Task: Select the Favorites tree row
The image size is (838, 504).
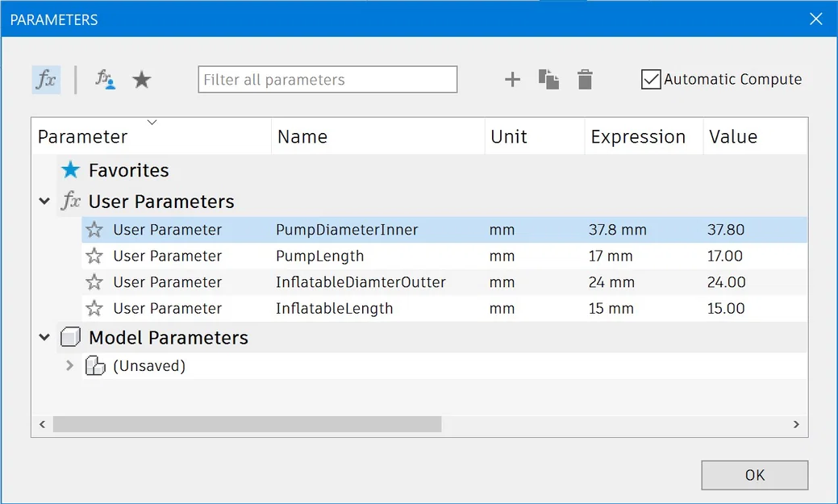Action: pos(129,171)
